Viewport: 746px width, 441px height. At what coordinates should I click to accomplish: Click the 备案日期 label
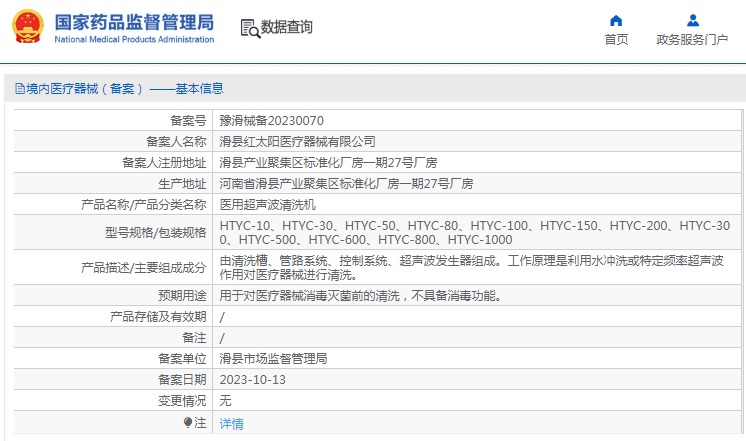(x=182, y=380)
